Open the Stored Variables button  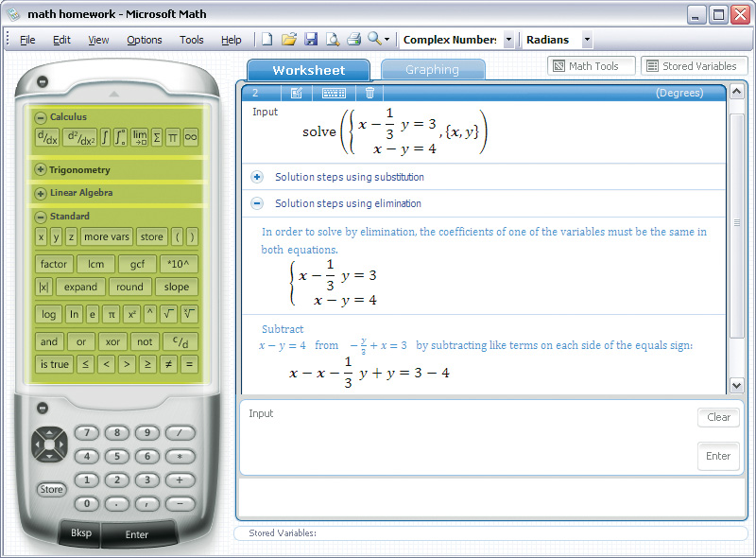694,66
